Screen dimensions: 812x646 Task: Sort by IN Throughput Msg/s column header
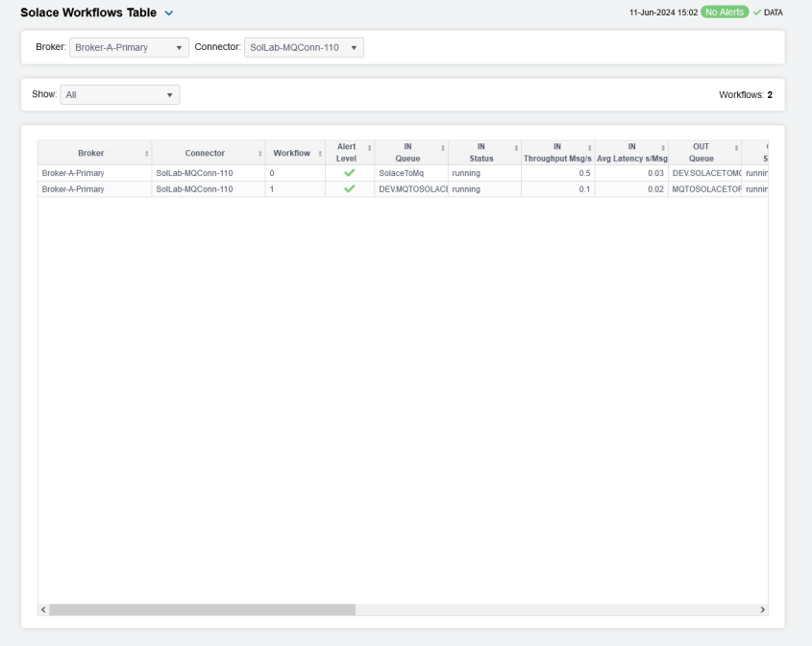(556, 152)
